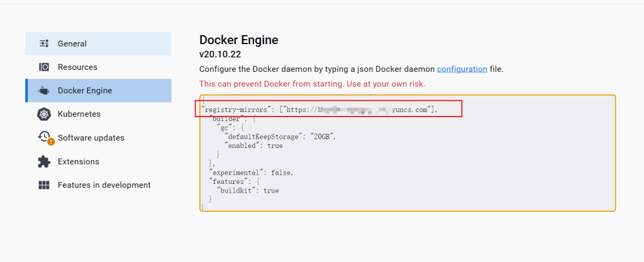Viewport: 644px width, 262px height.
Task: Open the Software updates page
Action: click(91, 138)
